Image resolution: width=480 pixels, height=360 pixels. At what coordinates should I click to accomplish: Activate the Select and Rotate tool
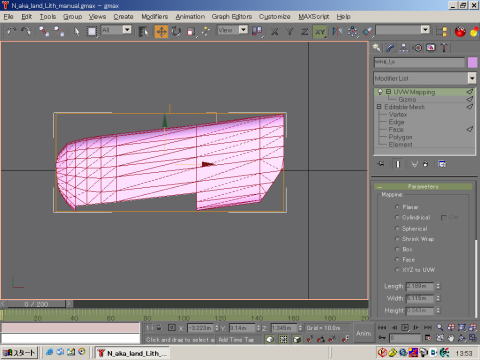(x=176, y=31)
